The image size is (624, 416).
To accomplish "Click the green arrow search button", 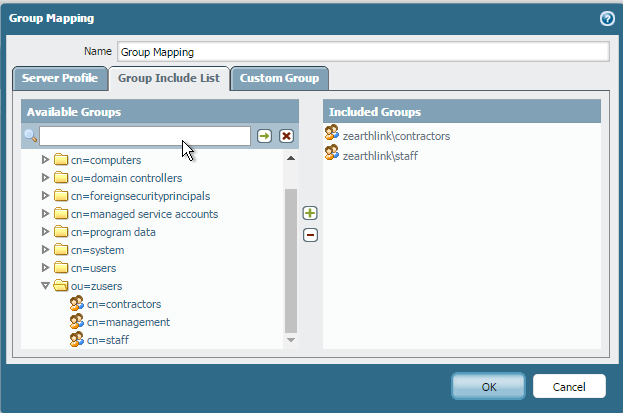I will pos(264,136).
